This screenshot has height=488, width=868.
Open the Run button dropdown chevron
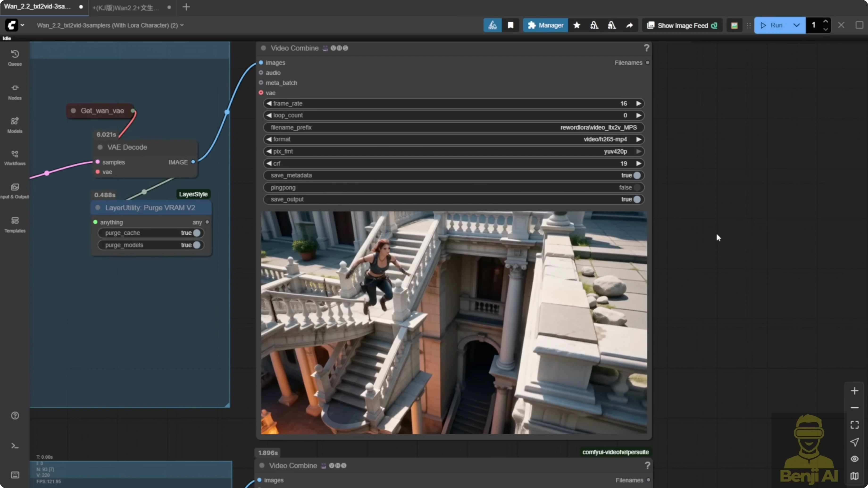click(797, 25)
